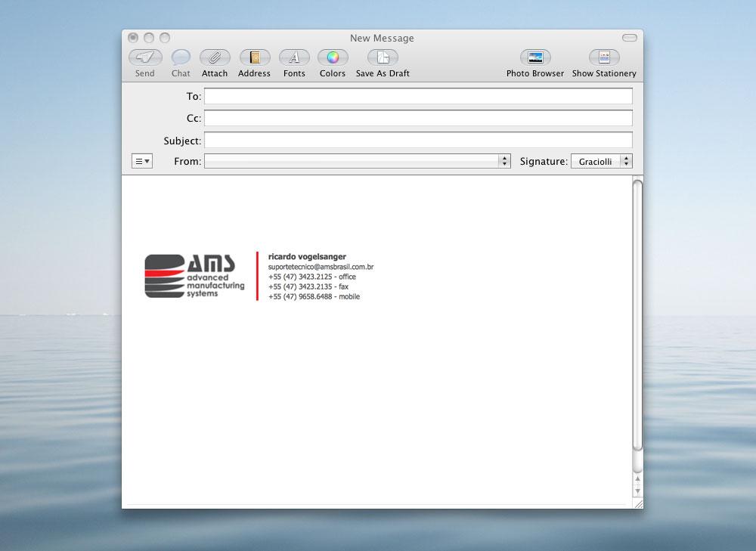Click Show Stationery icon
Viewport: 756px width, 551px height.
[604, 57]
